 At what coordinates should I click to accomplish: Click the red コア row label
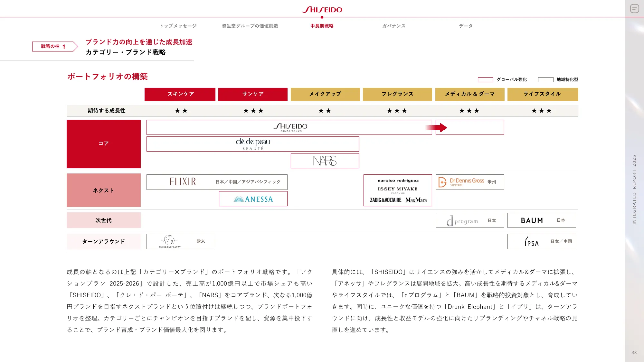[x=104, y=144]
